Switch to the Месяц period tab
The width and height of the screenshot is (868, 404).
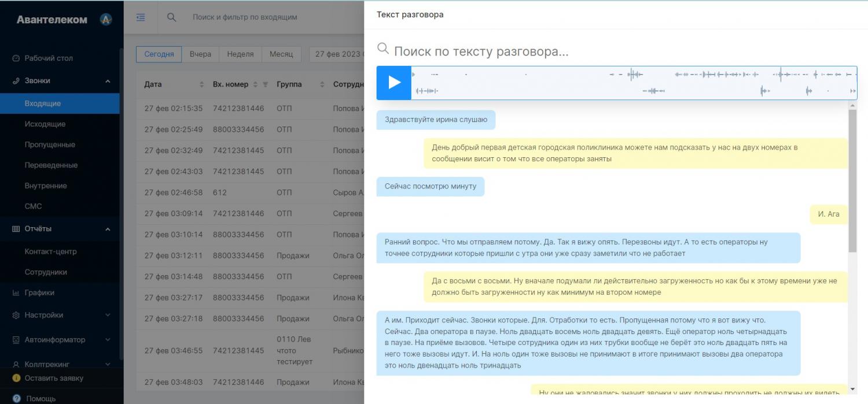pos(281,54)
